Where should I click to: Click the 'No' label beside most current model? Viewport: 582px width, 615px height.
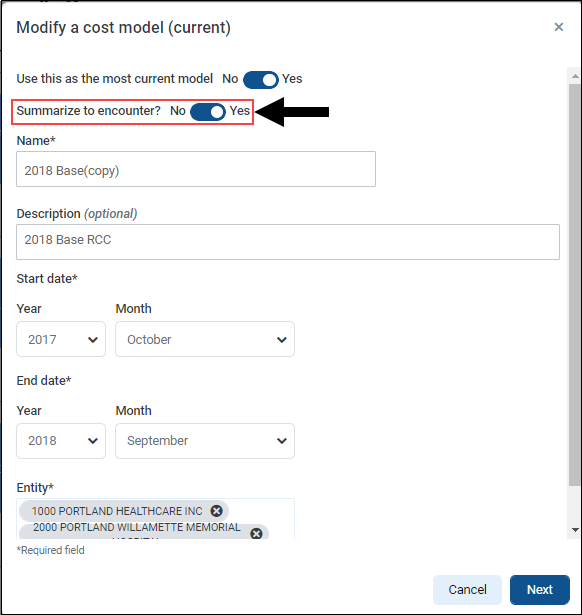pyautogui.click(x=230, y=79)
